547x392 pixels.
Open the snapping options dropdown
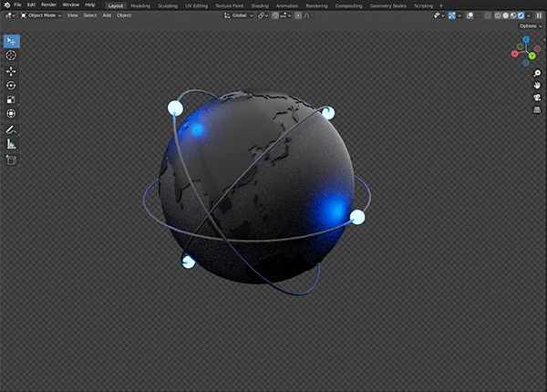pyautogui.click(x=285, y=15)
